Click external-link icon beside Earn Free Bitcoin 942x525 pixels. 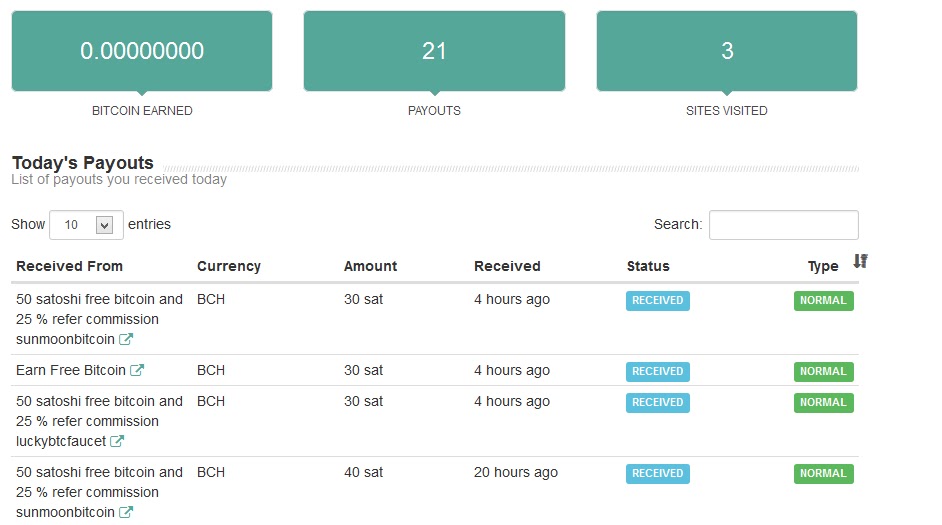(137, 371)
